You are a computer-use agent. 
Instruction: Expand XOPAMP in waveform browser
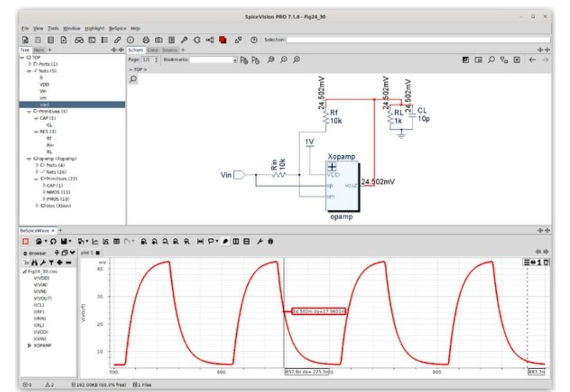29,346
